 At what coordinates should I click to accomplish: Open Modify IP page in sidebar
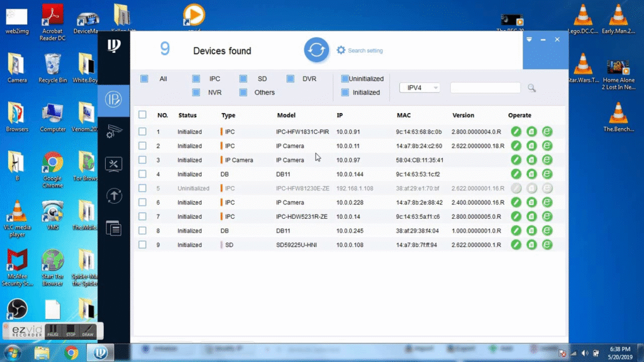click(x=114, y=100)
